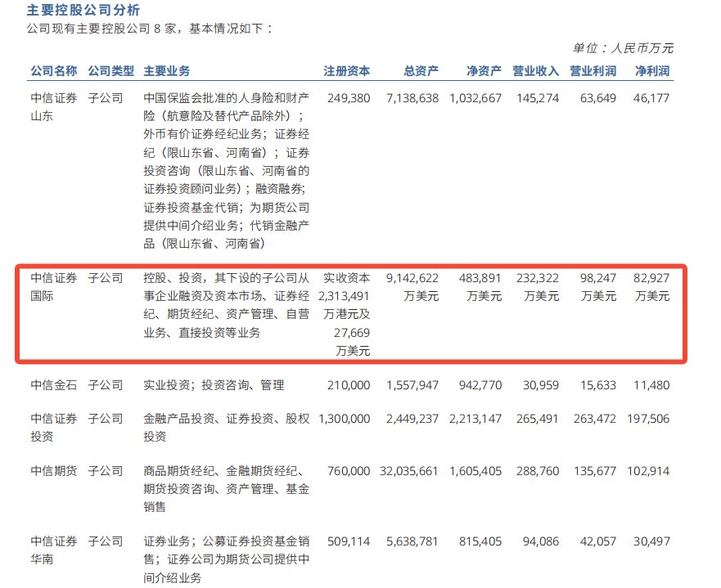Click total assets value 9,142,622
Image resolution: width=721 pixels, height=588 pixels.
[x=412, y=278]
